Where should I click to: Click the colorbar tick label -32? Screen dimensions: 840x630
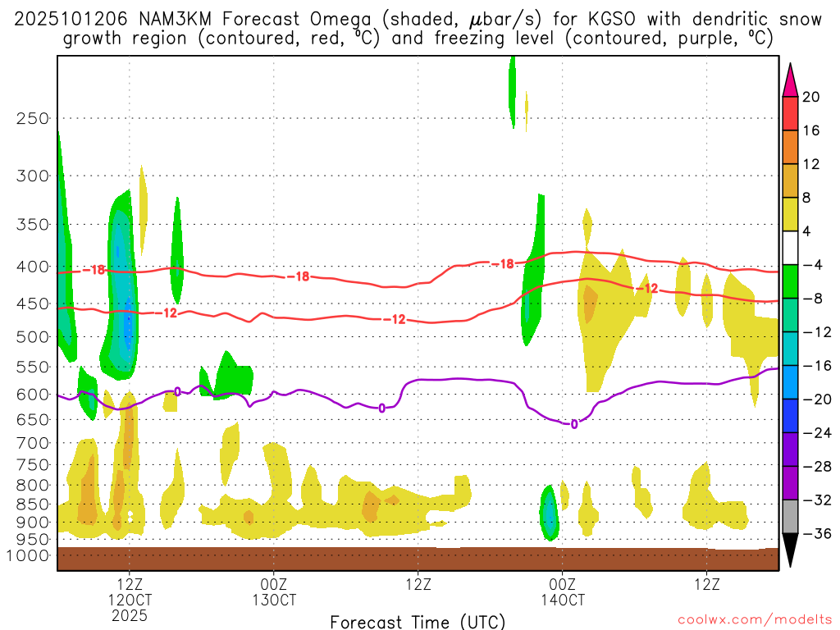coord(817,500)
